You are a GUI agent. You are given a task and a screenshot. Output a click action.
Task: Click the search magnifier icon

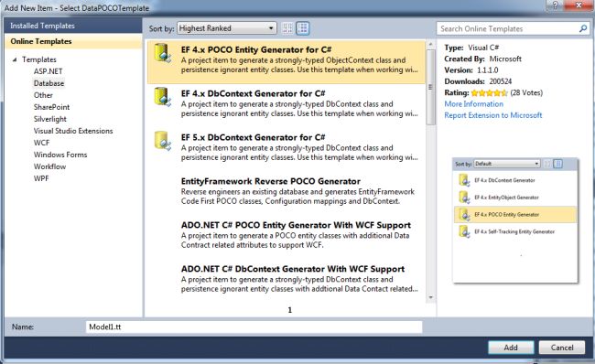tap(583, 28)
